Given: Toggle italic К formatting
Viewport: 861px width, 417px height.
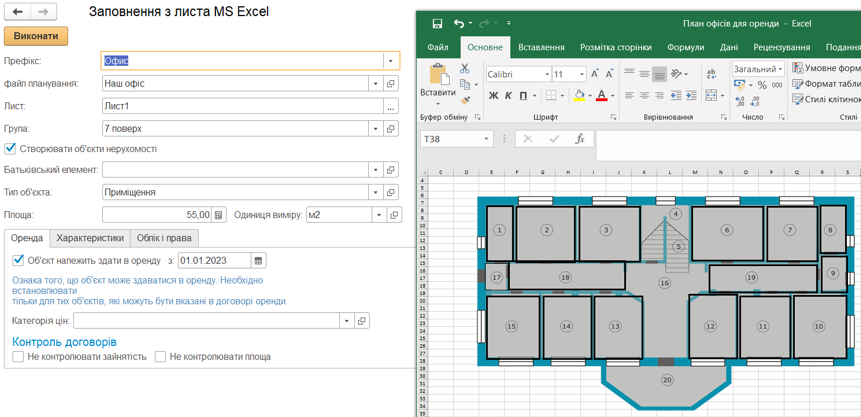Looking at the screenshot, I should 508,96.
